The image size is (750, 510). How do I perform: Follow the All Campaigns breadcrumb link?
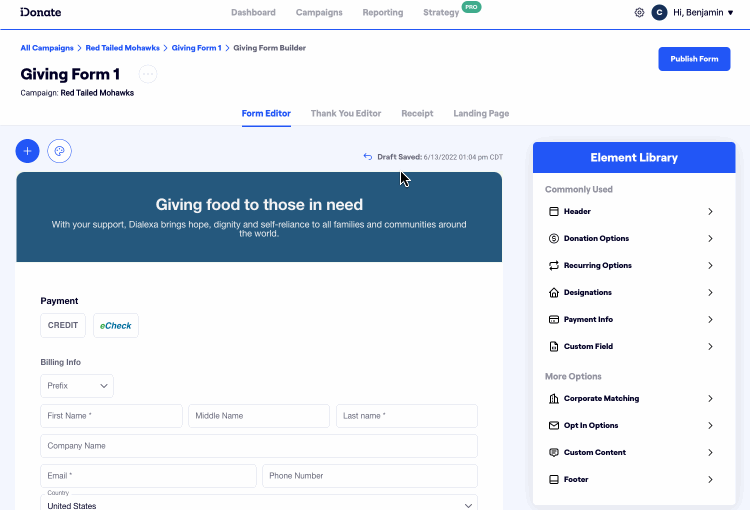coord(47,48)
